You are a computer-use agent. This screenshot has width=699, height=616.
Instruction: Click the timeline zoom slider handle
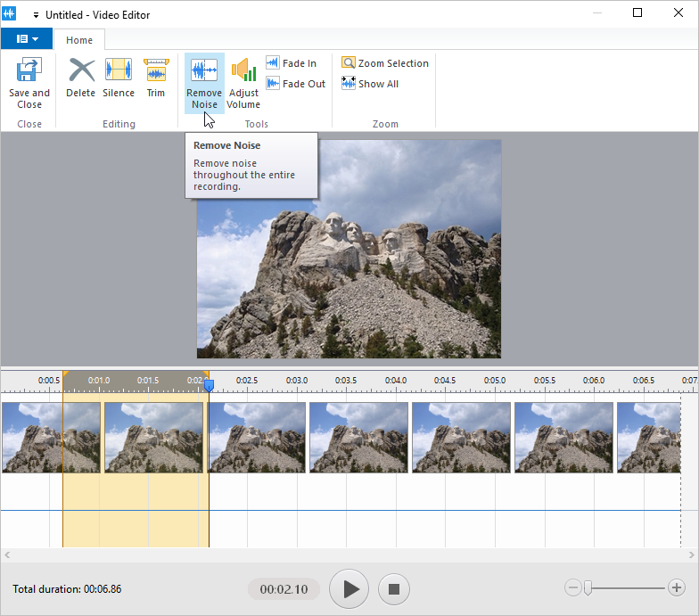click(x=588, y=588)
